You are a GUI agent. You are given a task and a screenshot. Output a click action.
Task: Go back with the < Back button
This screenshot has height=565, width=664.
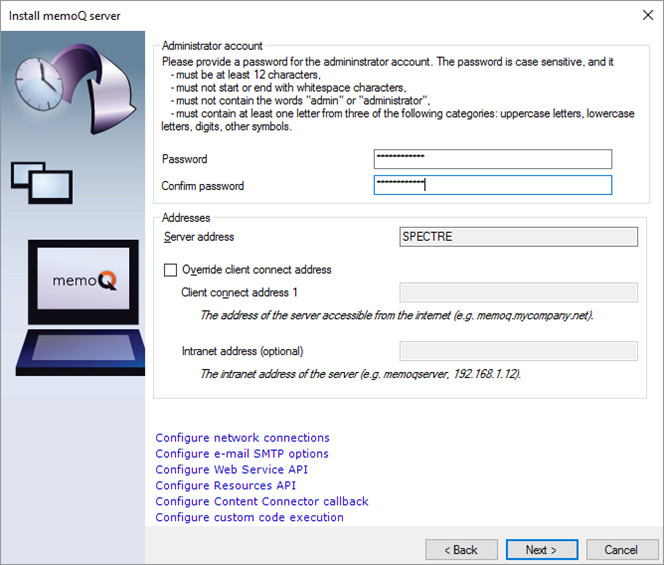click(461, 550)
